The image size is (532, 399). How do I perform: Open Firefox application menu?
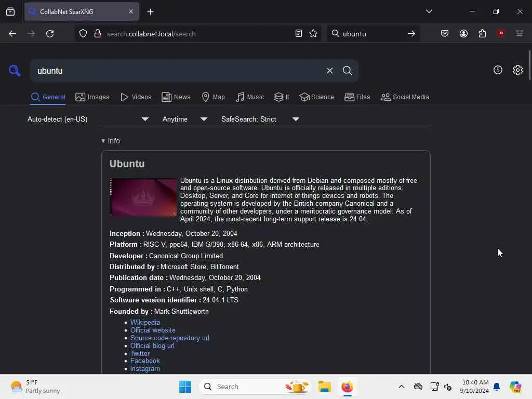point(519,33)
